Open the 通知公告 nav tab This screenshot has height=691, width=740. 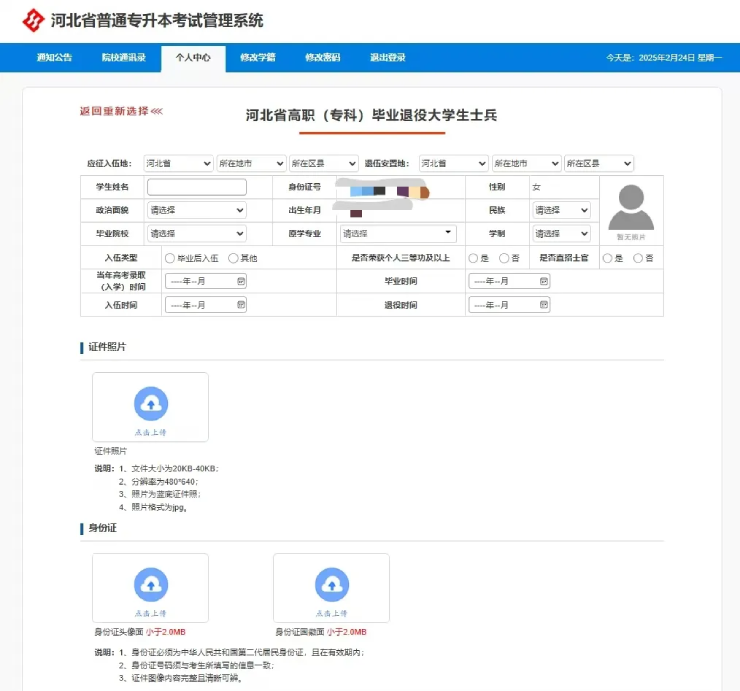(x=54, y=58)
